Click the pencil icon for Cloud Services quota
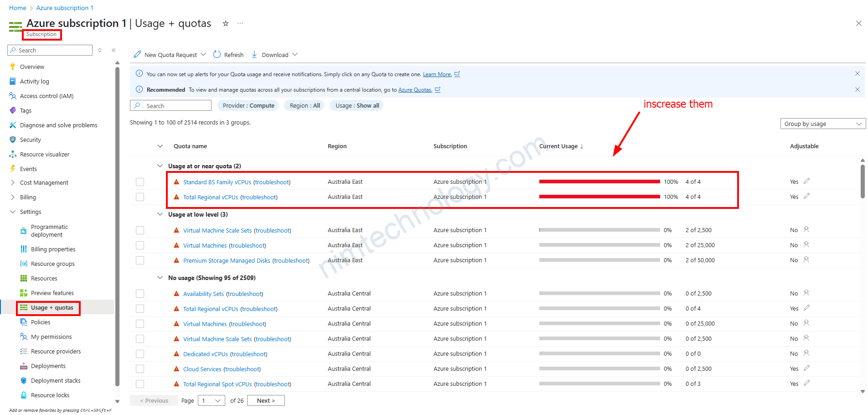 [x=806, y=368]
